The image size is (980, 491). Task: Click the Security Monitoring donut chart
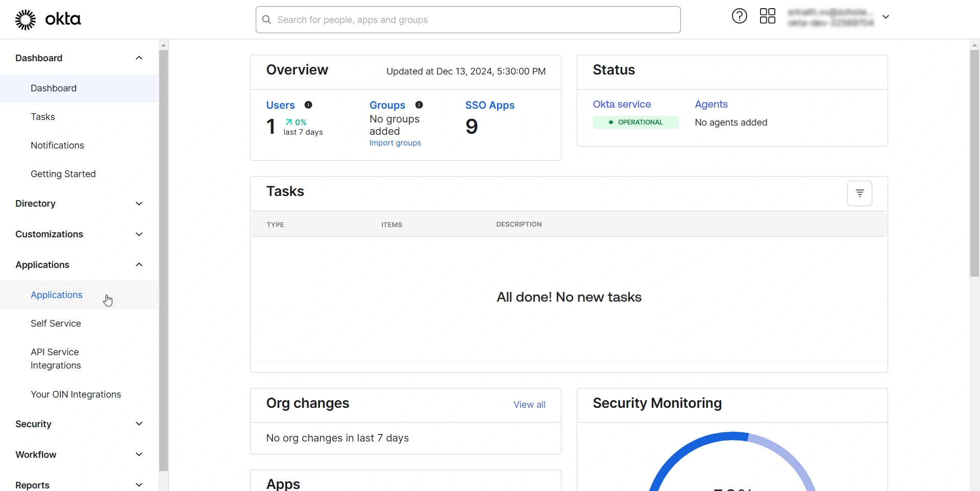[x=731, y=462]
